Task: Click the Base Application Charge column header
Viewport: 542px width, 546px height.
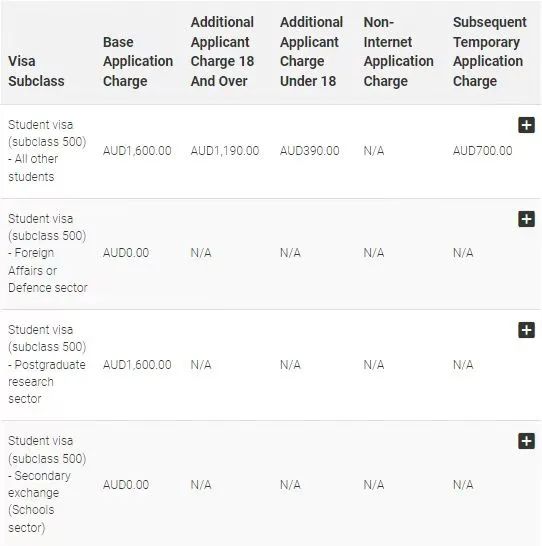Action: click(138, 61)
